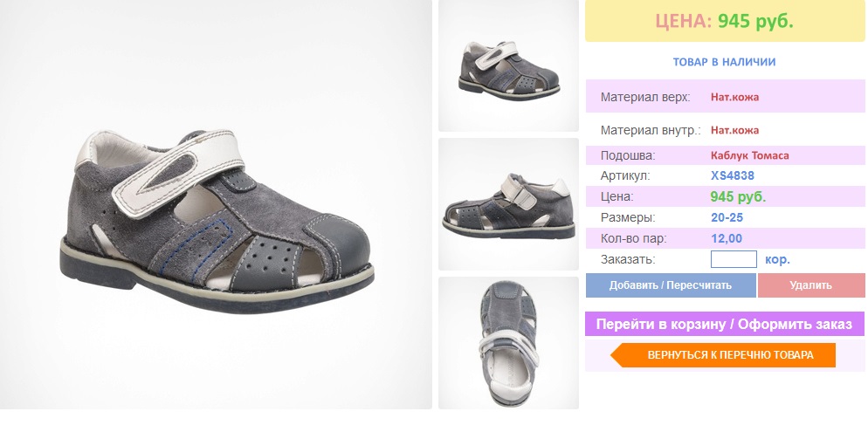This screenshot has width=868, height=432.
Task: Click the article number XS4838
Action: point(733,176)
